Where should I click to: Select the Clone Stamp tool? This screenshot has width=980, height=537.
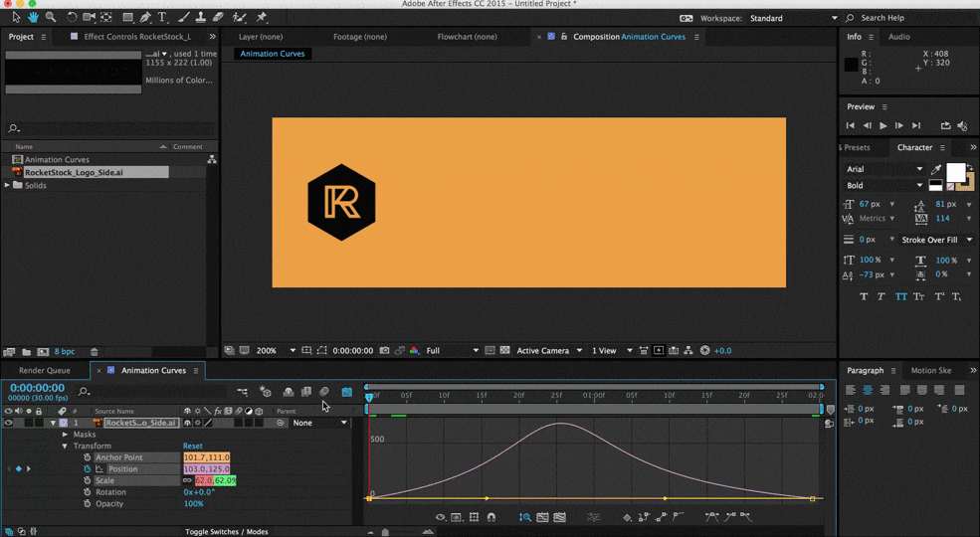pos(201,18)
